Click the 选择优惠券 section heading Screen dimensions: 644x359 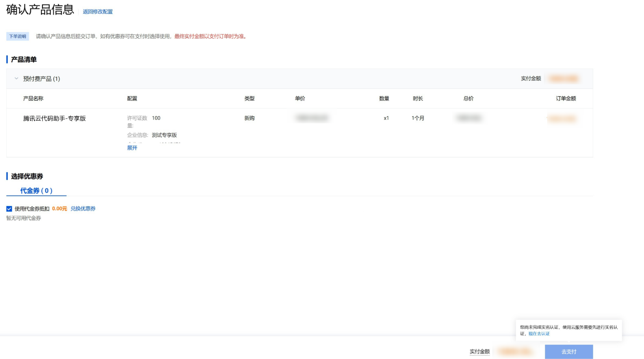point(27,176)
